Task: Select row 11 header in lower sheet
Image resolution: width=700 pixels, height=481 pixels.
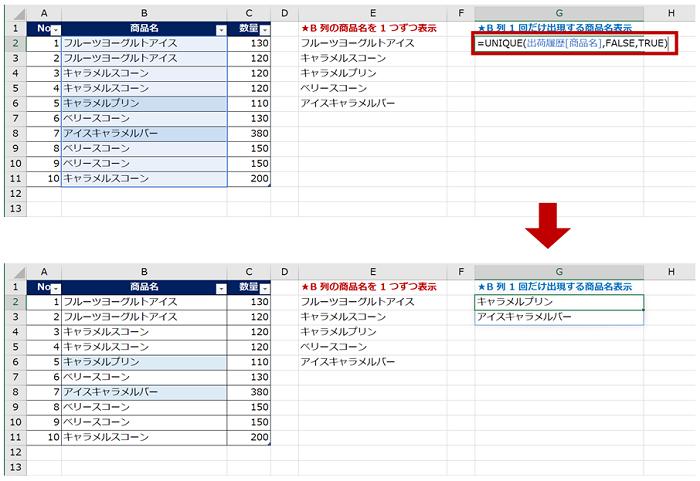Action: [x=15, y=437]
